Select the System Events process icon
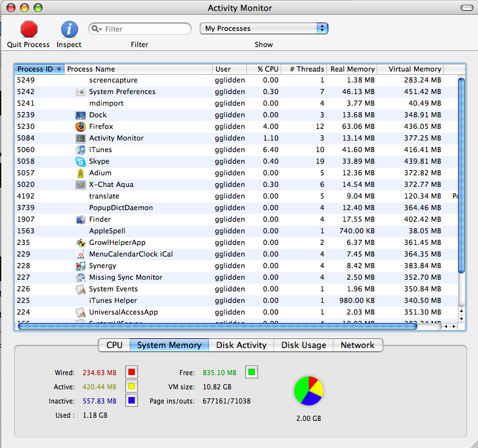 [x=81, y=289]
